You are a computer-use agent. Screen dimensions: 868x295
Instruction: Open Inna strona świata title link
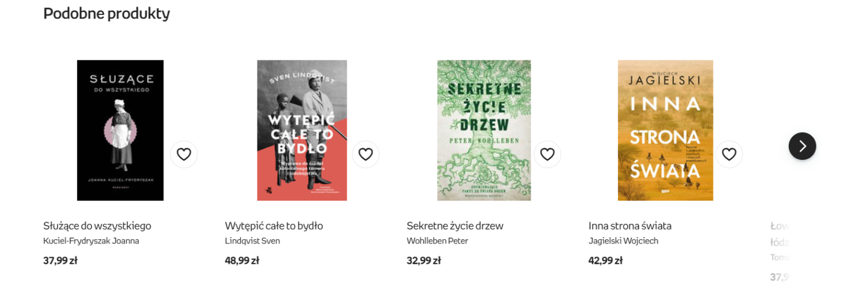coord(630,226)
